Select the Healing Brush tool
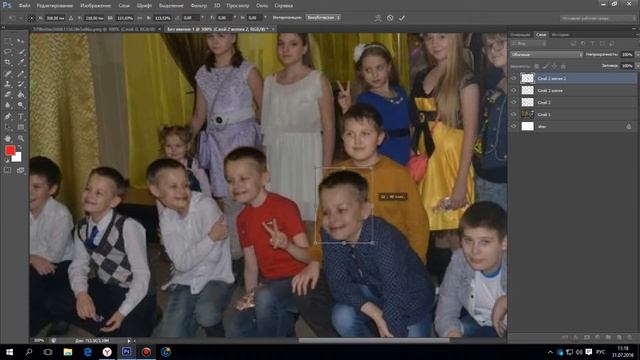This screenshot has height=360, width=640. pos(8,73)
